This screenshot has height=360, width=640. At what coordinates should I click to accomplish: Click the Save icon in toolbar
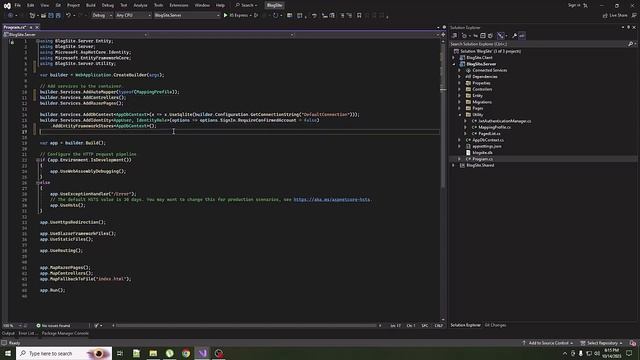click(x=51, y=15)
